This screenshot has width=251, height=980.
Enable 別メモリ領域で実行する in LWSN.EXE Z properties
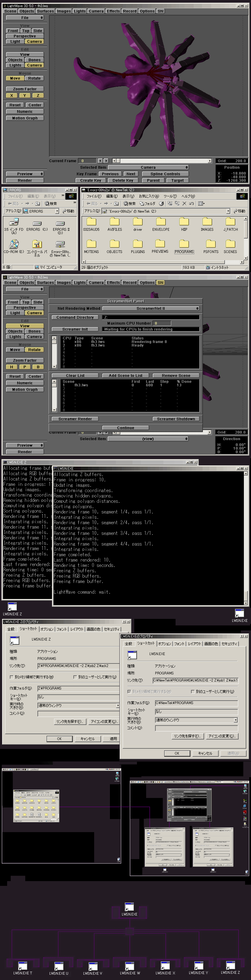click(x=11, y=677)
